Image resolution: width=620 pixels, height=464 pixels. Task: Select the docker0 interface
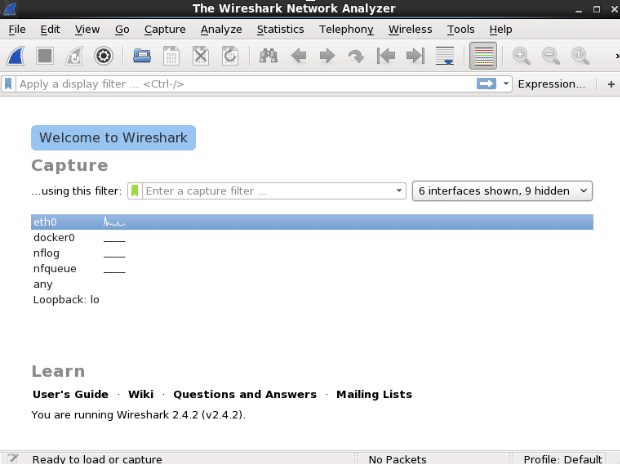click(x=54, y=237)
